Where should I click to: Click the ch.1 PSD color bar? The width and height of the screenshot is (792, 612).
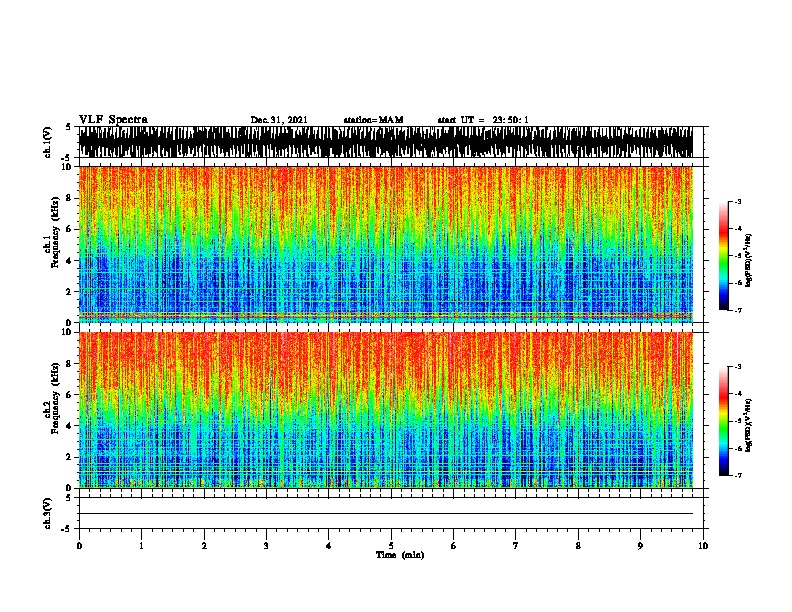(724, 256)
